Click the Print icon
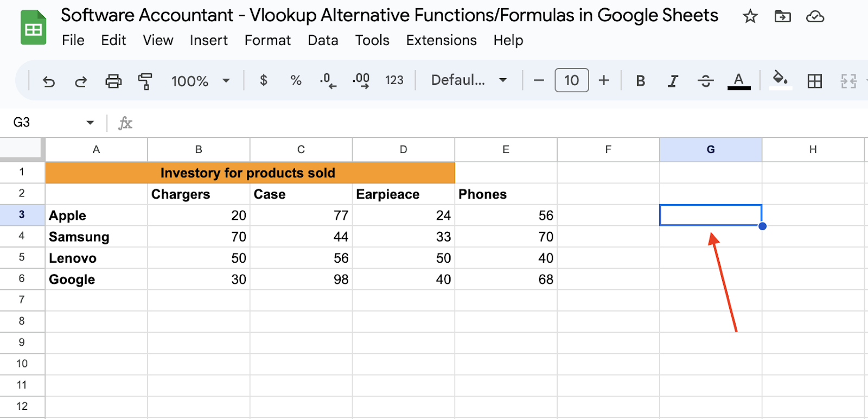This screenshot has height=419, width=868. pyautogui.click(x=113, y=81)
